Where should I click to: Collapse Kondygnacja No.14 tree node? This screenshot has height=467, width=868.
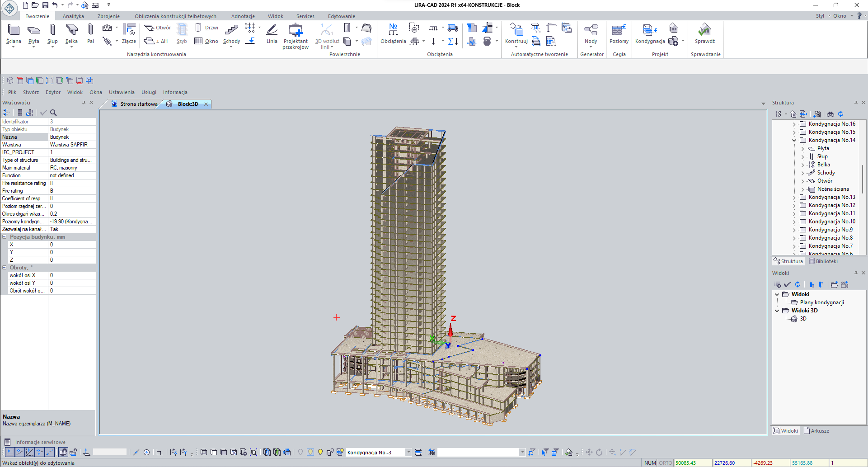(x=794, y=140)
